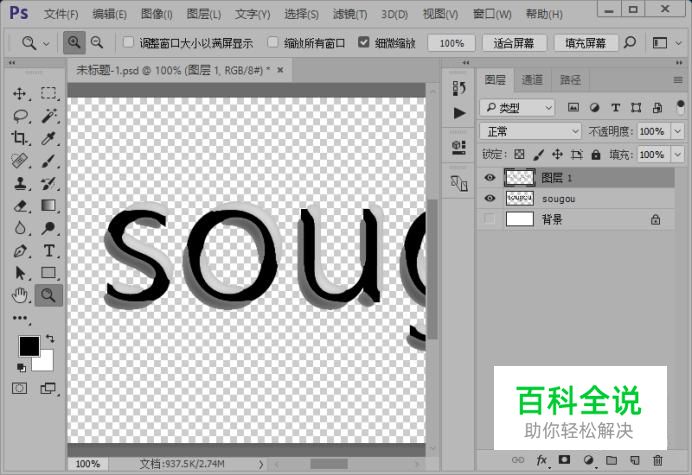Switch to the 通道 tab

pyautogui.click(x=532, y=80)
